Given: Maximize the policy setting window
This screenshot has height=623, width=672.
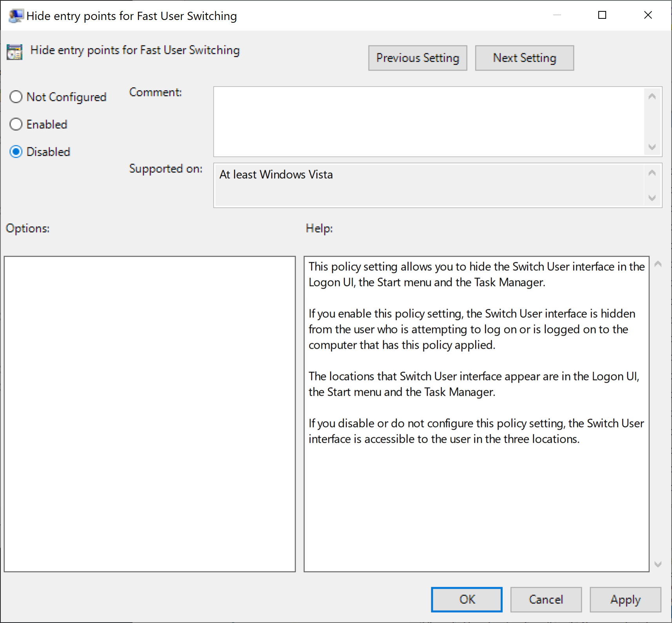Looking at the screenshot, I should (x=602, y=15).
